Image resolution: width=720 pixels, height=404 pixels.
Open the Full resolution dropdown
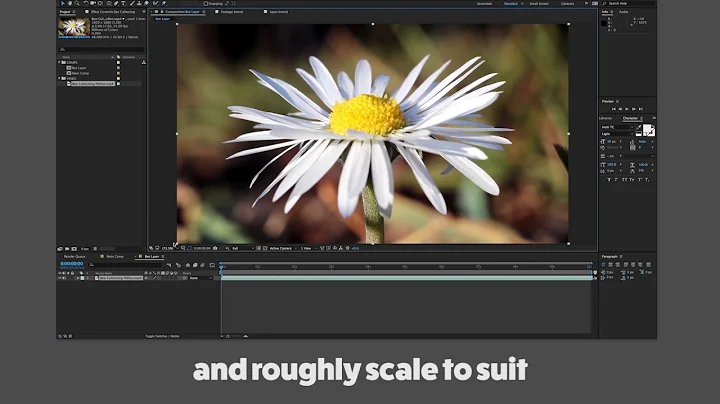(242, 248)
